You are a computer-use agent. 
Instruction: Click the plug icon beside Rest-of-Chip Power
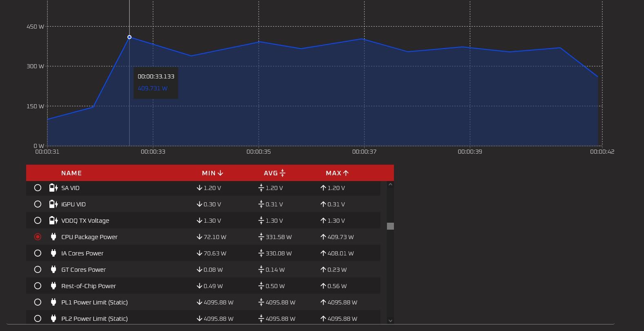coord(53,286)
